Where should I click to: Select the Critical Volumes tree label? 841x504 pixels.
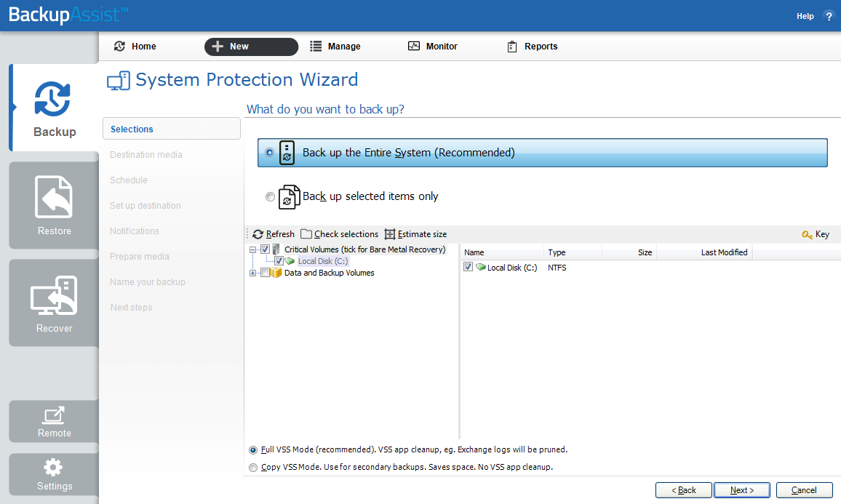(364, 249)
